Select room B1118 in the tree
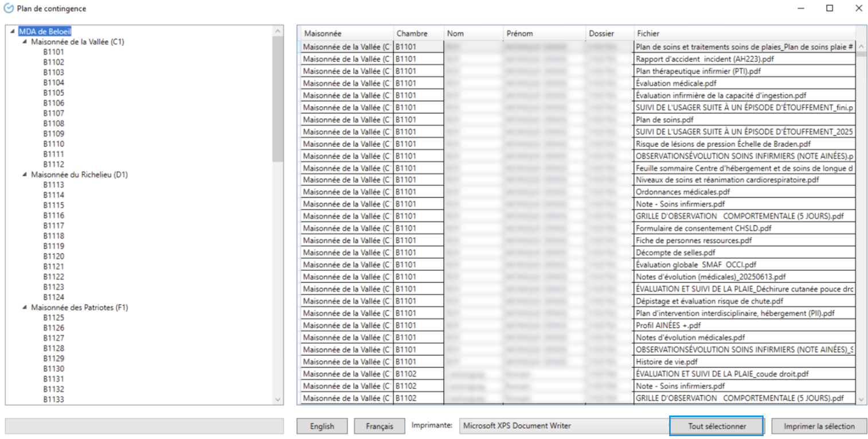 point(53,236)
